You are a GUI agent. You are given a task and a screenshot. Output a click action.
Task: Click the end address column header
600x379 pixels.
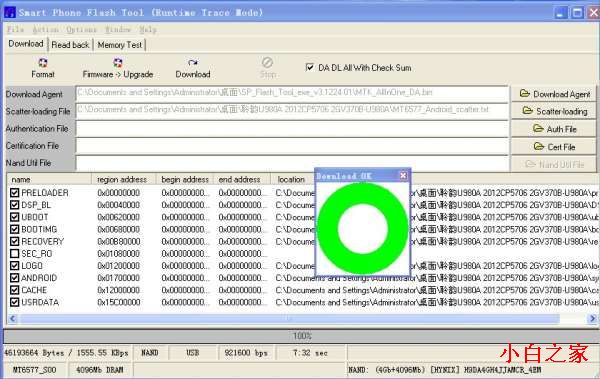[x=242, y=179]
